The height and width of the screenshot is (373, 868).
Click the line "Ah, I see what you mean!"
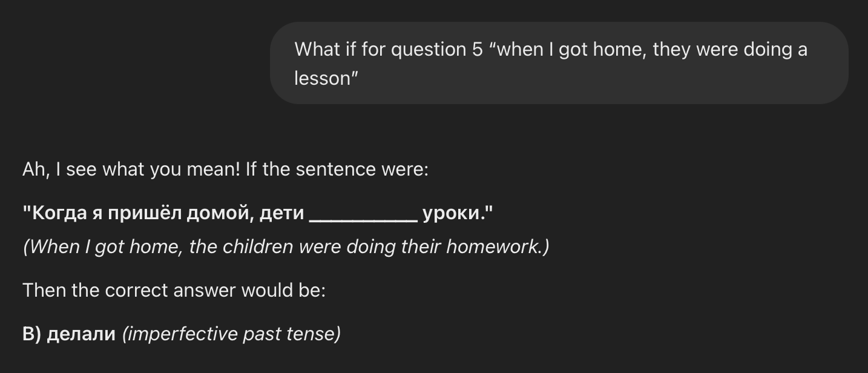click(131, 170)
